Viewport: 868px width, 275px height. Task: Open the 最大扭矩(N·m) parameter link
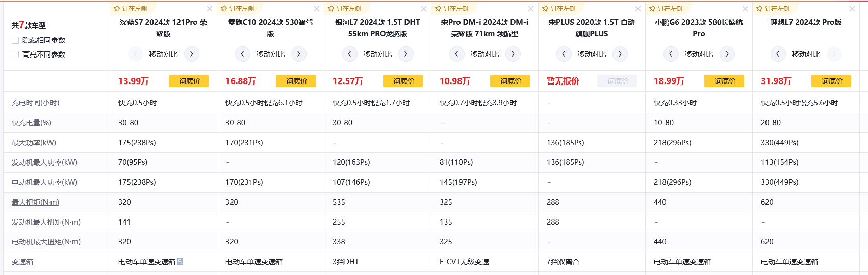point(35,202)
